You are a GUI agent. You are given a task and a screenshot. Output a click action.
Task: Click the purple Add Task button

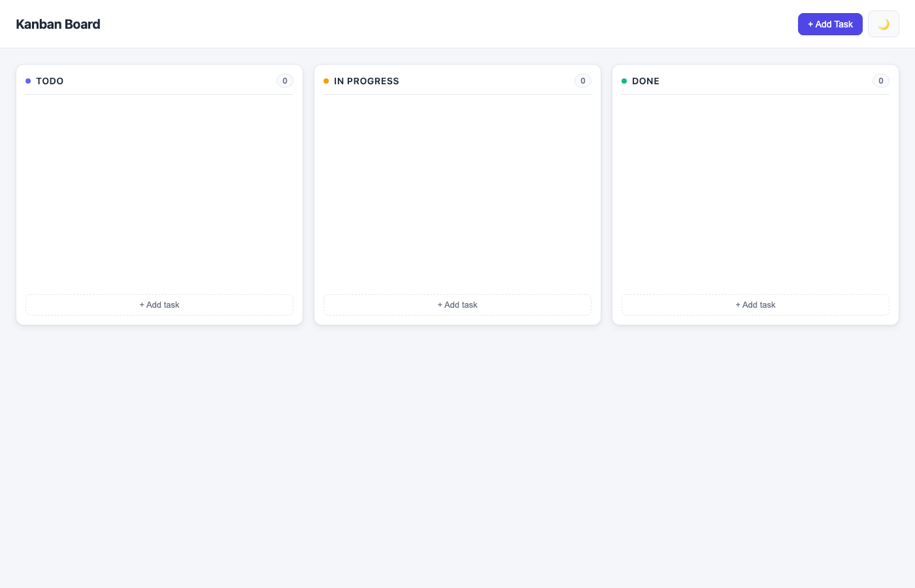coord(830,24)
